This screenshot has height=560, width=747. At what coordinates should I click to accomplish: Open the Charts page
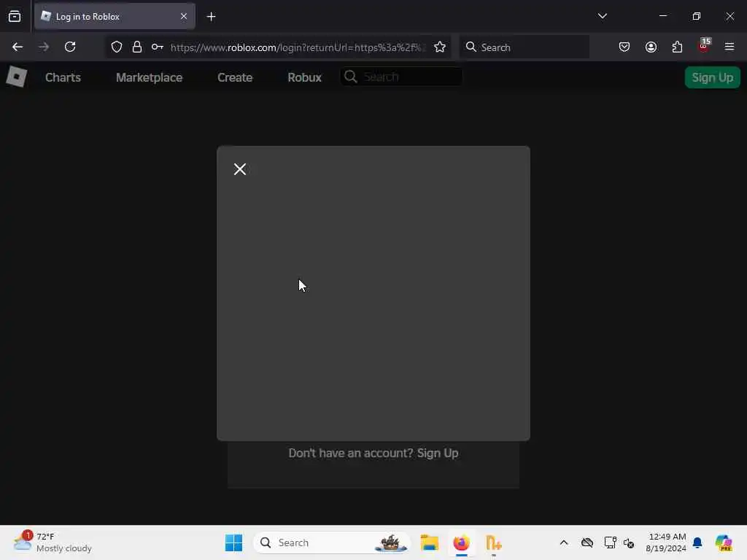[63, 77]
